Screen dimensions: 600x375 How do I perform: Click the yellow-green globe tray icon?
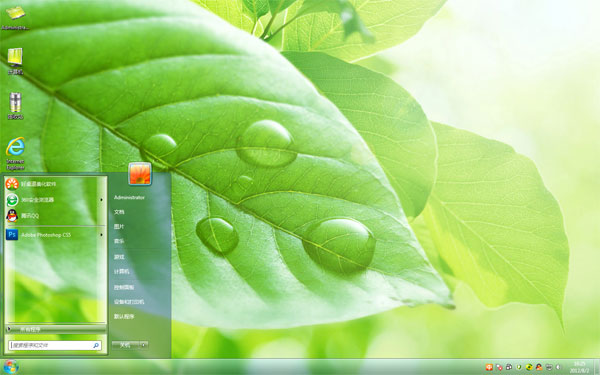(529, 367)
